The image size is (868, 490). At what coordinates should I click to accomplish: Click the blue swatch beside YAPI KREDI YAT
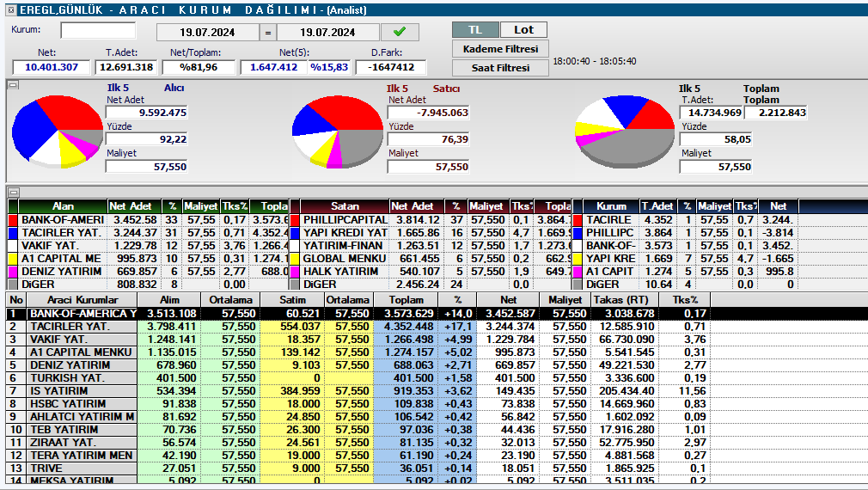coord(295,233)
